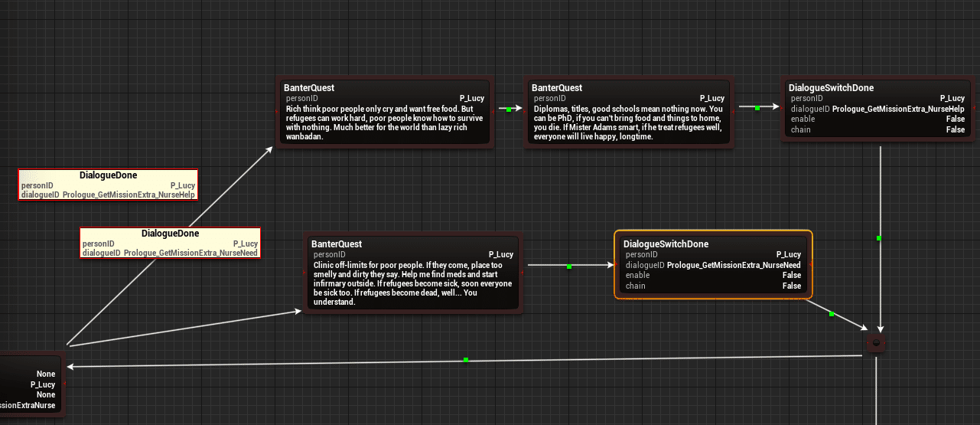The width and height of the screenshot is (980, 425).
Task: Select the highlighted DialogueSwitchDone node title for NurseNeed
Action: [x=666, y=244]
